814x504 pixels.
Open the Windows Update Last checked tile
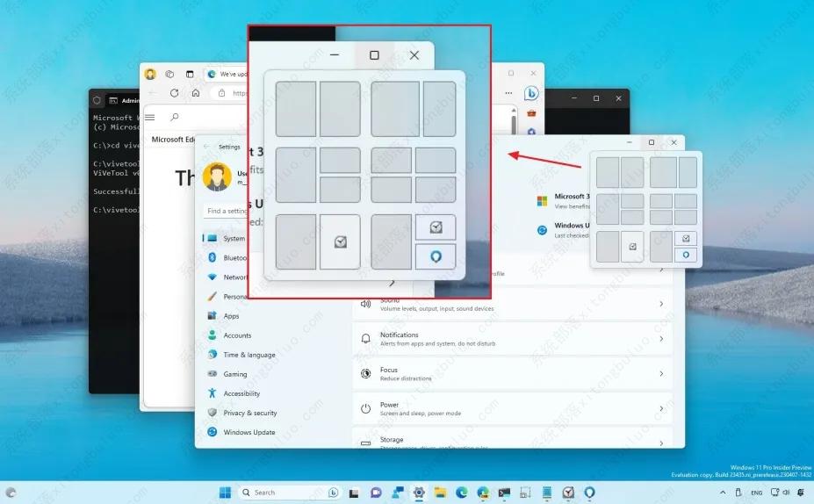click(563, 230)
